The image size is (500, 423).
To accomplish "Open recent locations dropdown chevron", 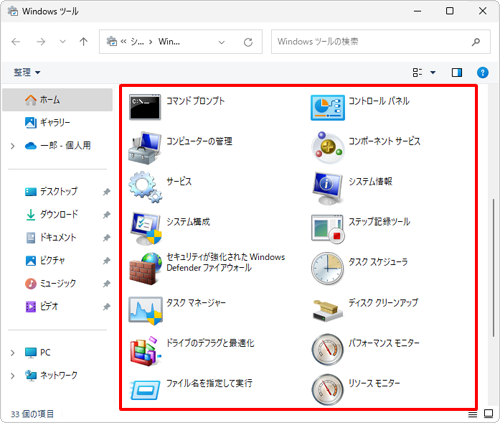I will coord(62,42).
